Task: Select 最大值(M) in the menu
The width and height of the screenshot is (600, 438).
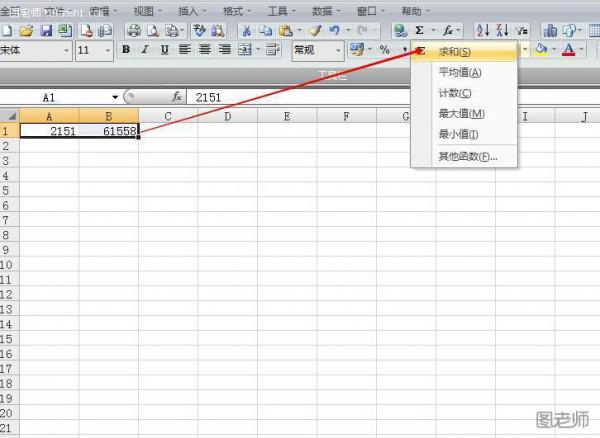Action: click(x=460, y=114)
